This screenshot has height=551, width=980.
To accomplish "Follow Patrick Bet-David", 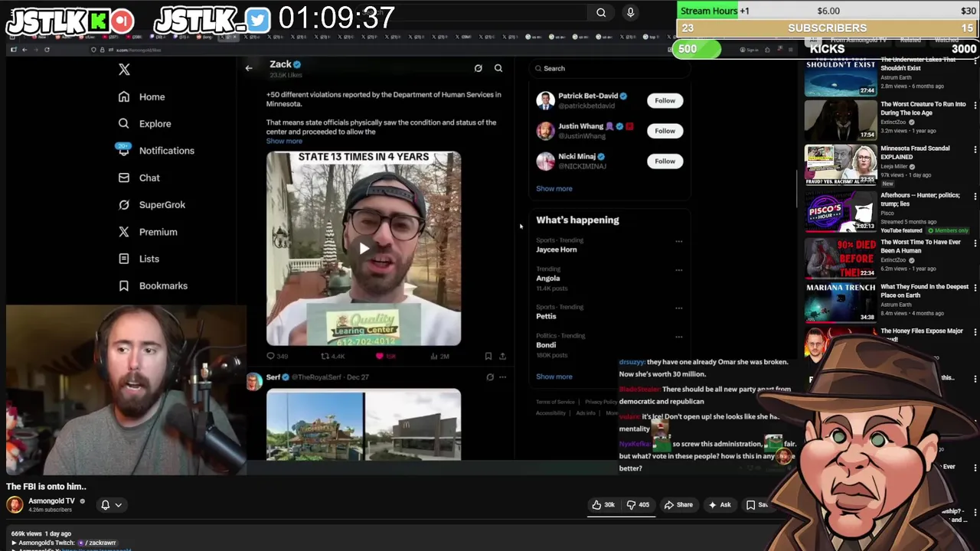I will point(665,100).
